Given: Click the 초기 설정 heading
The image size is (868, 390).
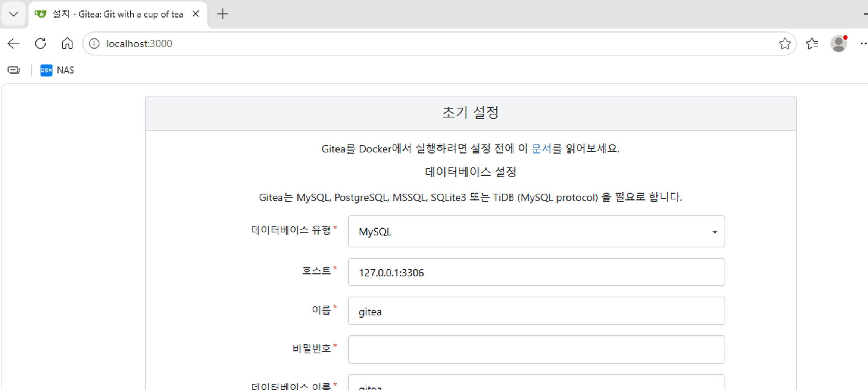Looking at the screenshot, I should click(470, 112).
